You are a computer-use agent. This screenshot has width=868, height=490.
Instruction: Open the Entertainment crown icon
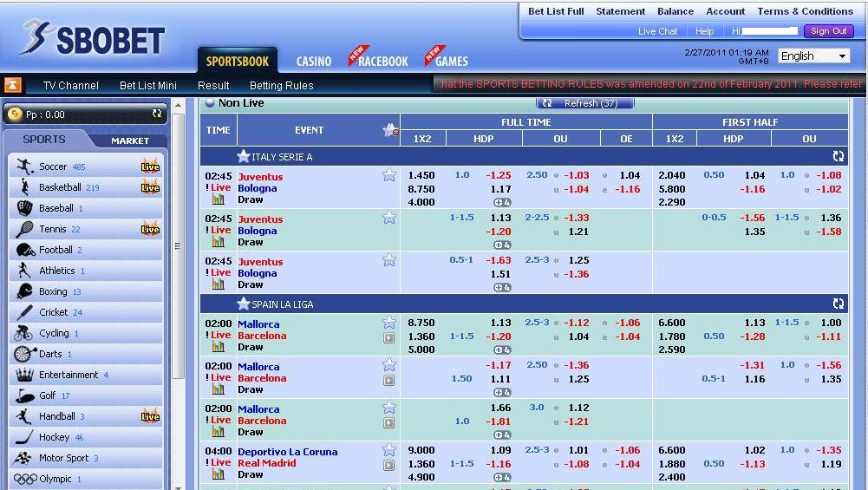point(24,375)
